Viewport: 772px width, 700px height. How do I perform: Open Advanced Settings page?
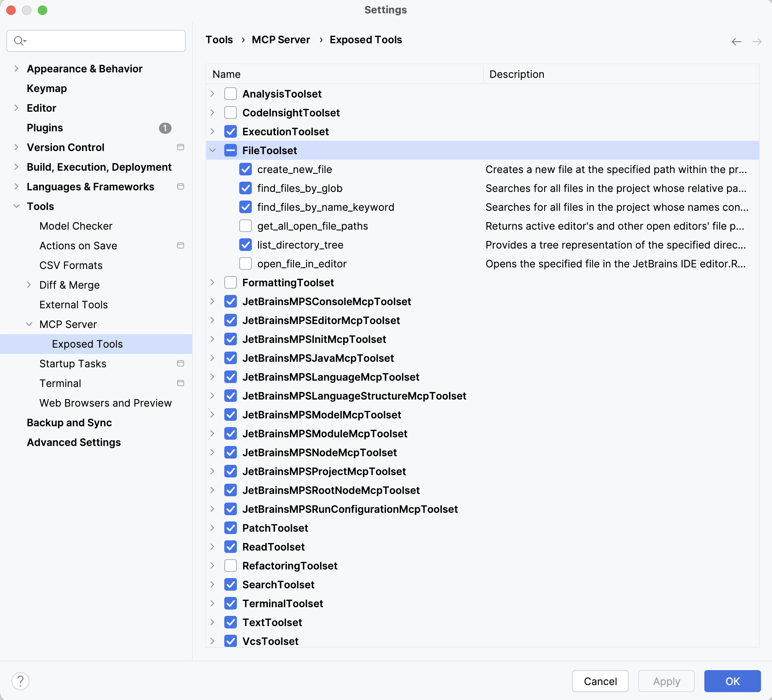click(x=74, y=442)
